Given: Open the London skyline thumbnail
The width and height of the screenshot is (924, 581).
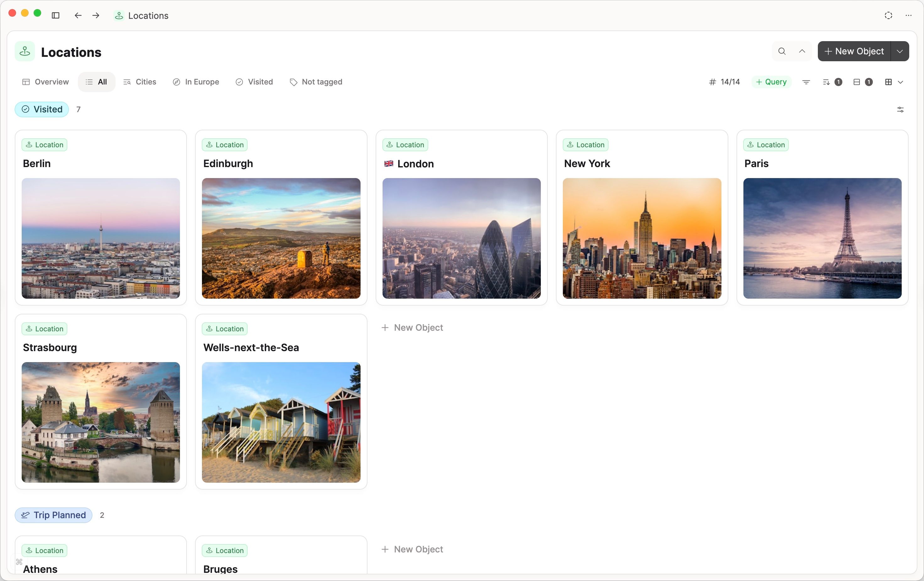Looking at the screenshot, I should tap(461, 239).
